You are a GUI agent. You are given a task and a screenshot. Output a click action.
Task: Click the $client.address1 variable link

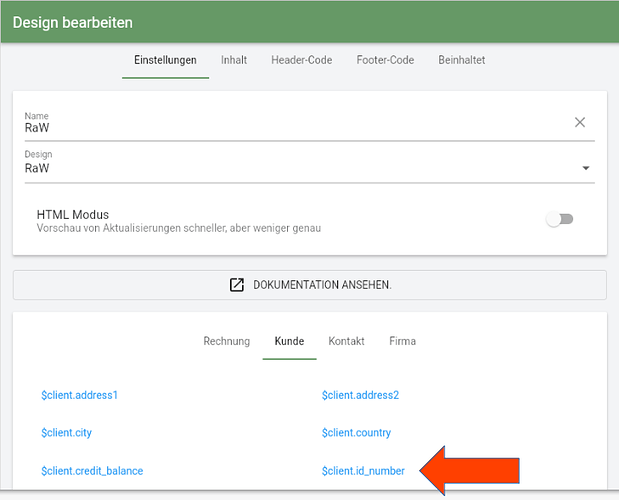[79, 395]
